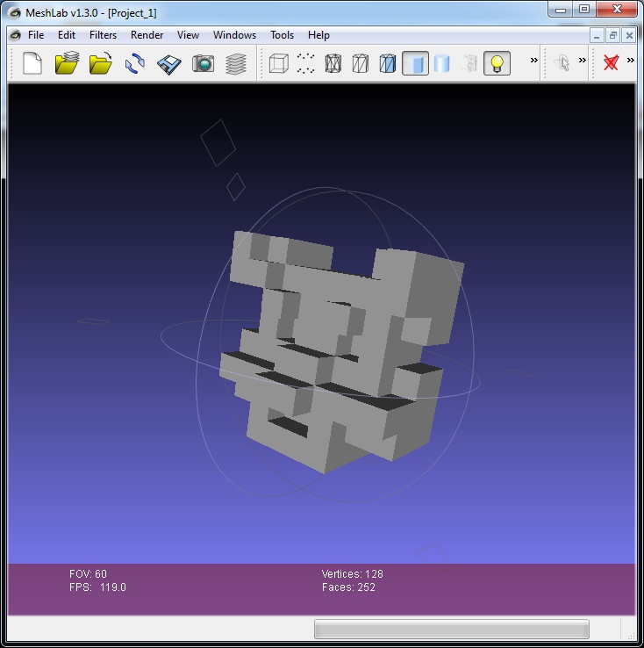The width and height of the screenshot is (644, 648).
Task: Open the Render menu
Action: (147, 35)
